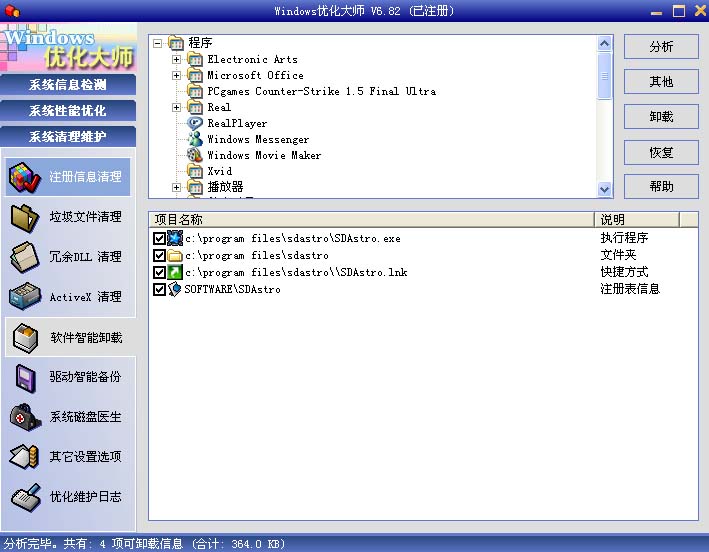The image size is (709, 552).
Task: Open 其它设置选项 settings icon
Action: (24, 456)
